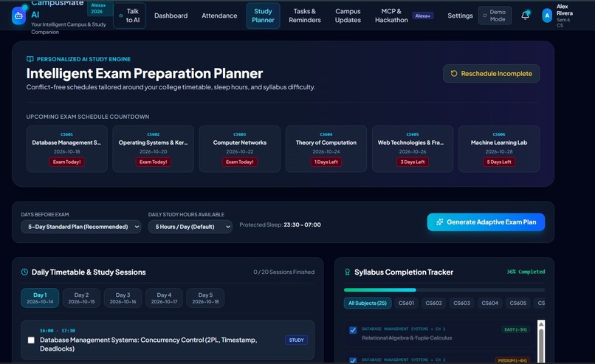Filter syllabus tracker by CS601

(406, 303)
